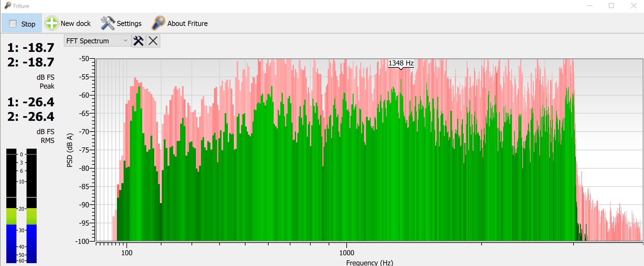The image size is (644, 266).
Task: Click the dropdown arrow beside FFT Spectrum
Action: click(125, 41)
